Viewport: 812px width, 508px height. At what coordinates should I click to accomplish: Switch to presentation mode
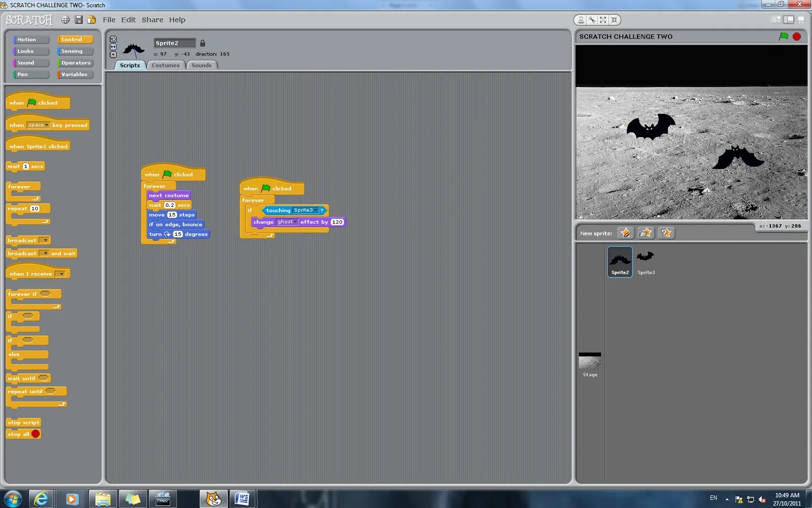tap(801, 20)
